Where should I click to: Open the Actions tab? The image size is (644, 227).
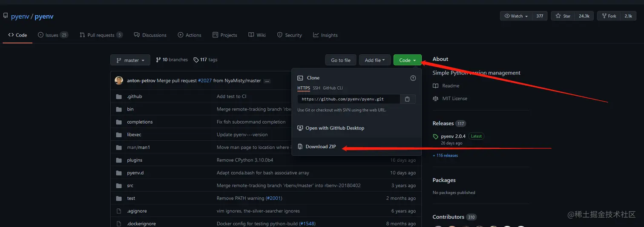190,35
